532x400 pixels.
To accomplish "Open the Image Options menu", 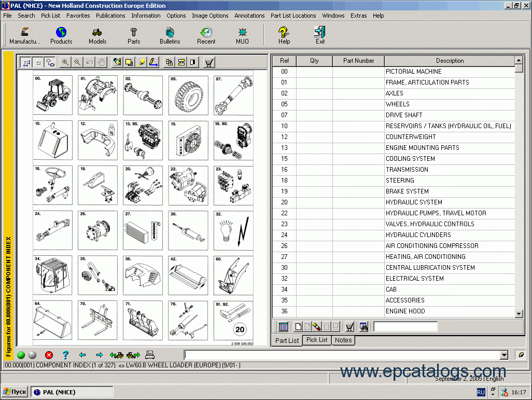I will tap(210, 16).
